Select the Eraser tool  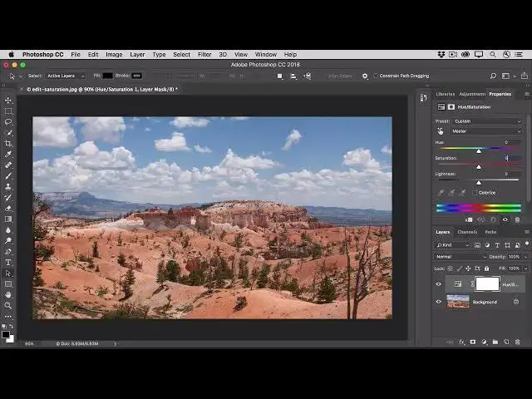click(x=8, y=209)
